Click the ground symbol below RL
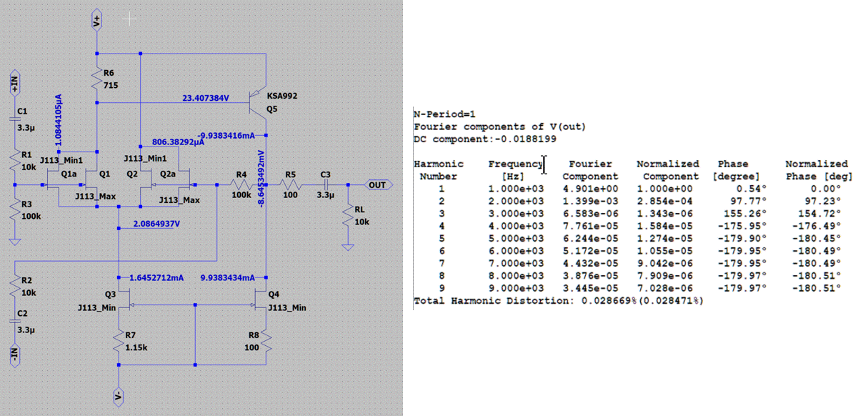The width and height of the screenshot is (868, 416). [x=348, y=247]
